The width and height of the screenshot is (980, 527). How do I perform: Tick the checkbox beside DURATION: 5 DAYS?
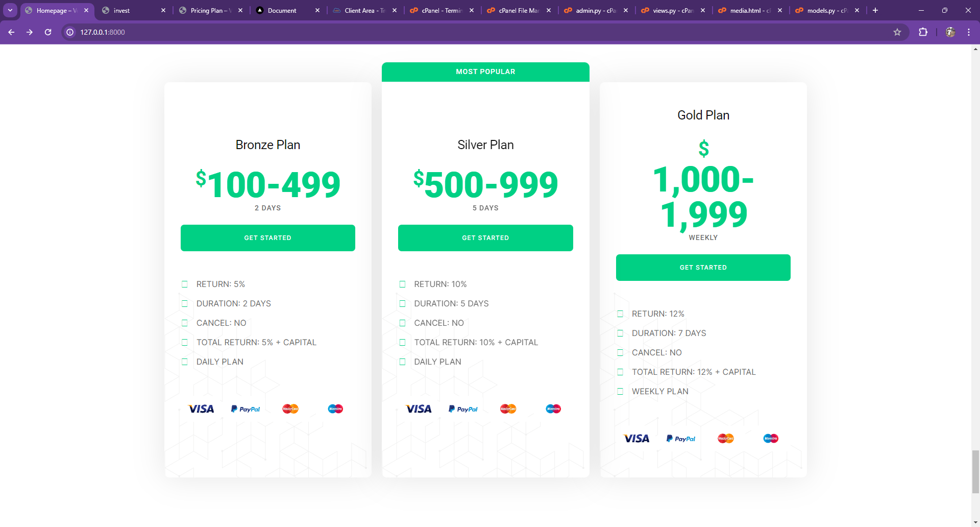pos(402,304)
